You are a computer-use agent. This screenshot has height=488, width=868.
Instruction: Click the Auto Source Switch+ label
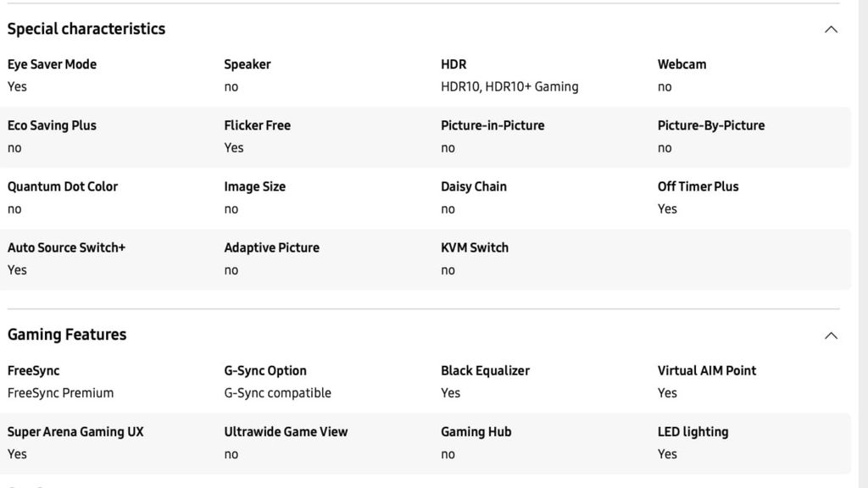click(x=66, y=247)
